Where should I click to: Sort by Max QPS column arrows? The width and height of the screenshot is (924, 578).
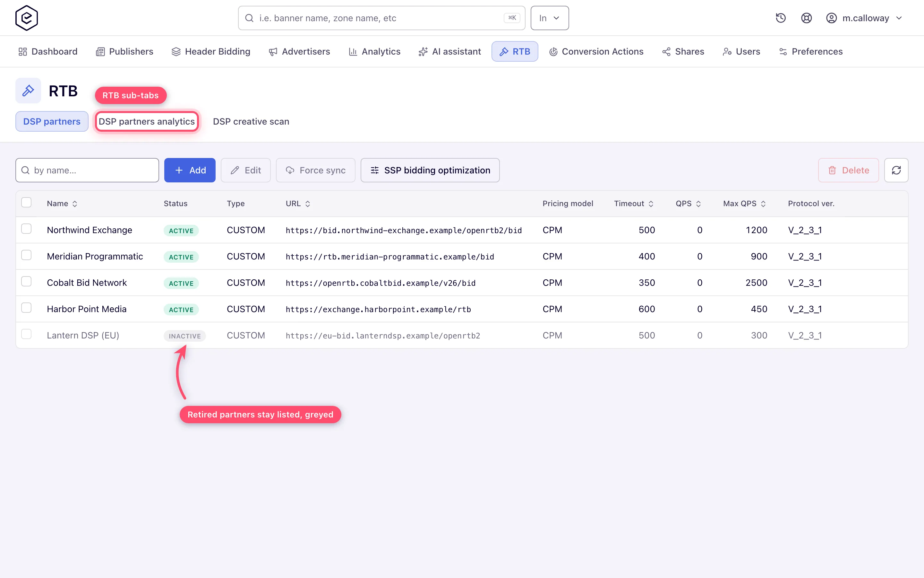(763, 204)
